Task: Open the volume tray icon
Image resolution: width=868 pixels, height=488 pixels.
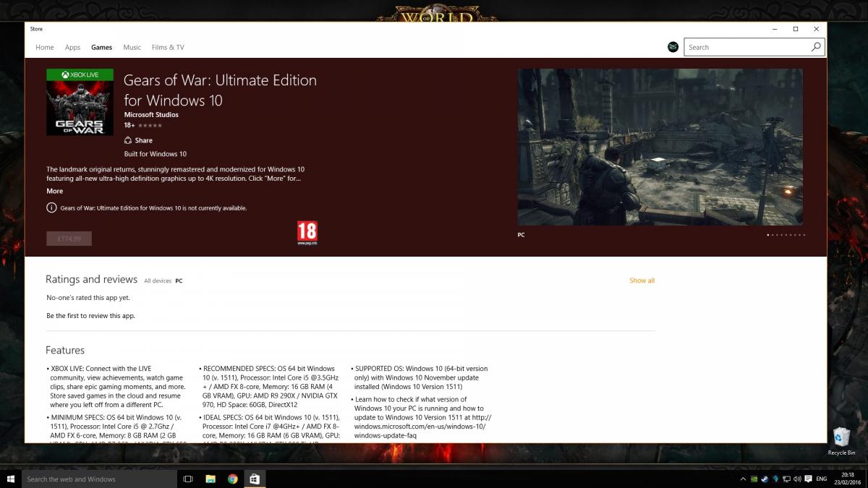Action: pos(796,479)
